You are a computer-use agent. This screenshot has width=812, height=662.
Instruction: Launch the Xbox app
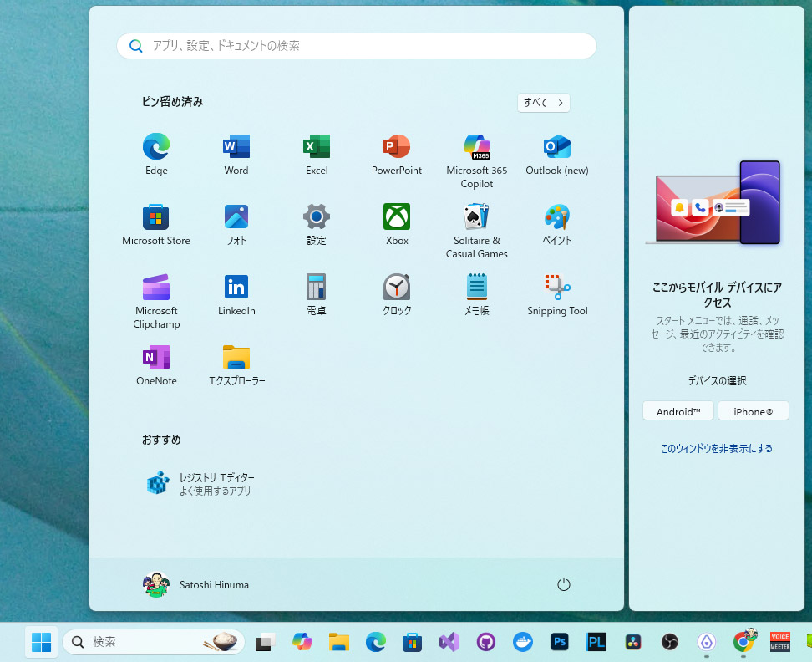tap(397, 225)
